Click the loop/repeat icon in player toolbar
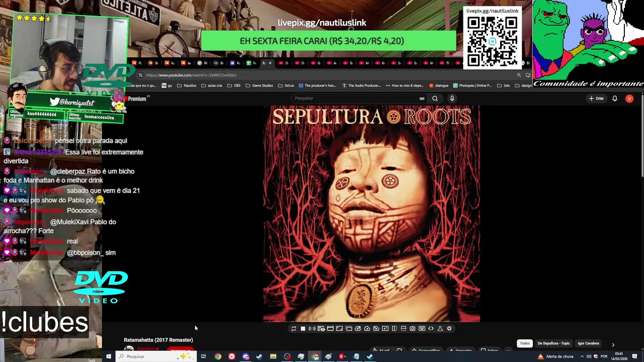This screenshot has height=362, width=644. [x=294, y=328]
